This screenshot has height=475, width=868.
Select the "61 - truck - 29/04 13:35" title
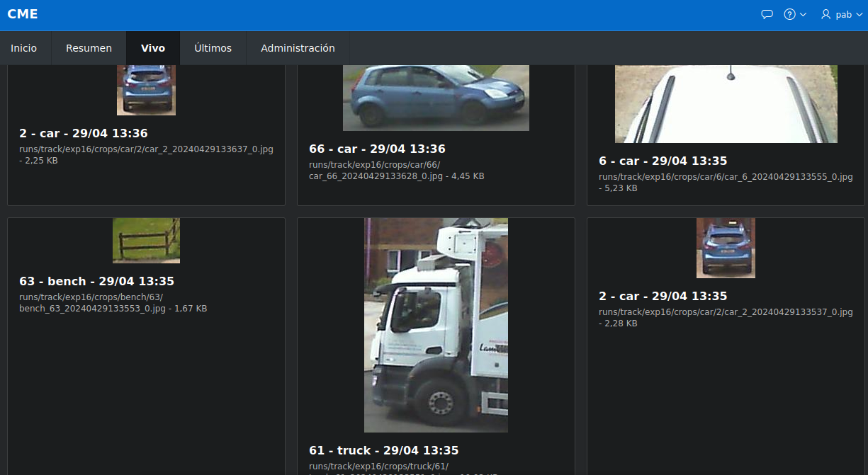click(x=383, y=451)
